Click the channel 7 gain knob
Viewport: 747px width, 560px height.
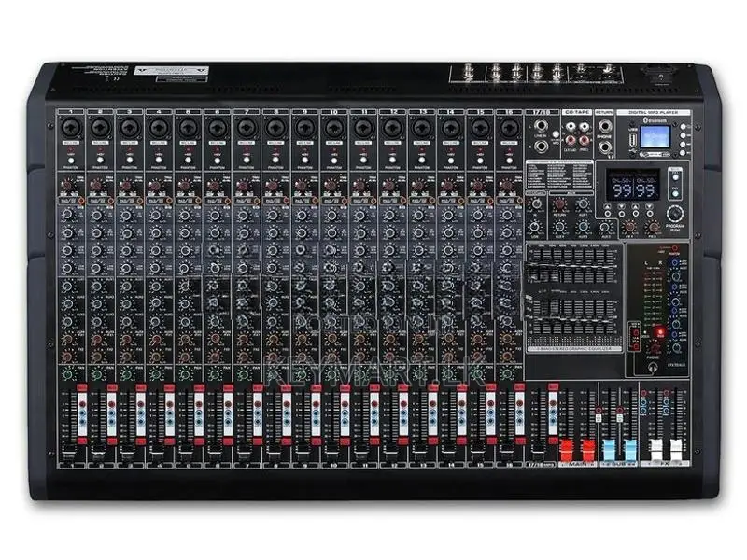(244, 185)
